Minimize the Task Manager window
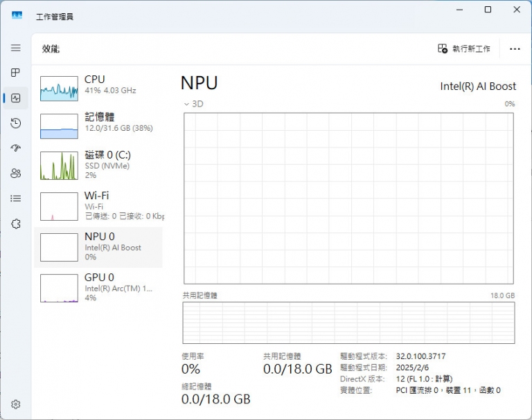The image size is (532, 420). tap(459, 10)
